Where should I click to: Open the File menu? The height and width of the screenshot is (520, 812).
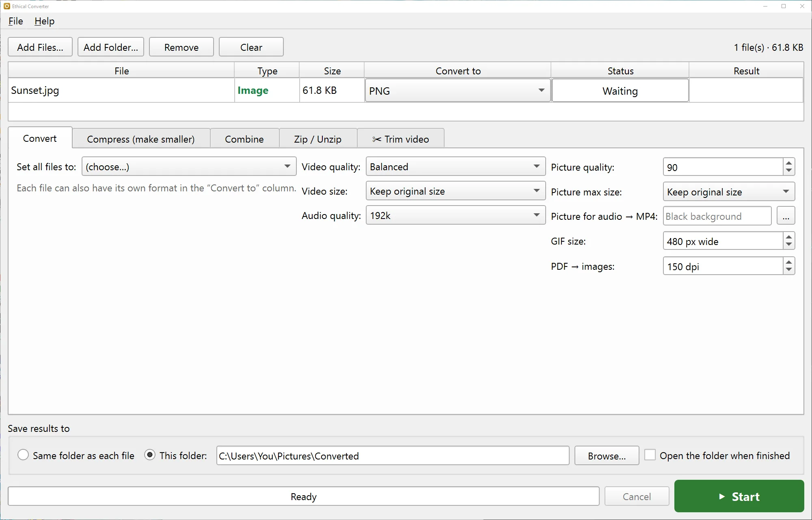click(16, 21)
